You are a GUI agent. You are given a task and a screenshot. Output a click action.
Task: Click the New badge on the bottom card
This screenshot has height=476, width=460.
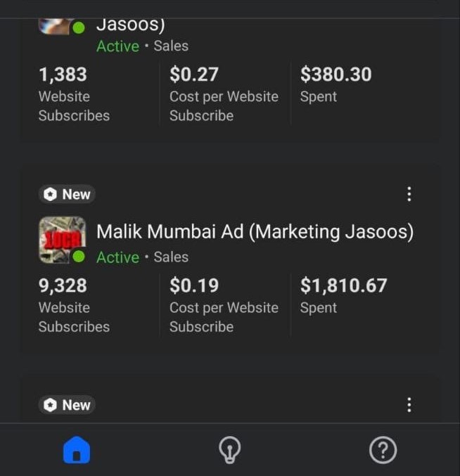[68, 405]
